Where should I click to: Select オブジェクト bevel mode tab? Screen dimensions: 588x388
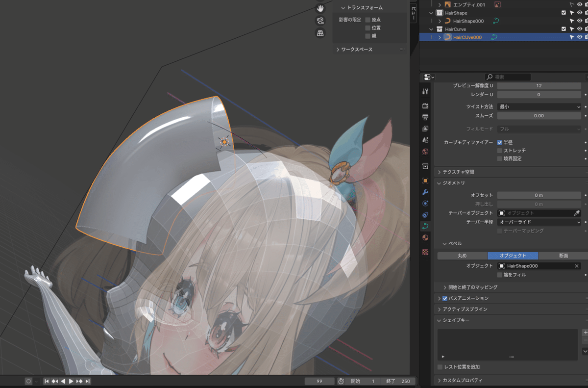pyautogui.click(x=513, y=256)
